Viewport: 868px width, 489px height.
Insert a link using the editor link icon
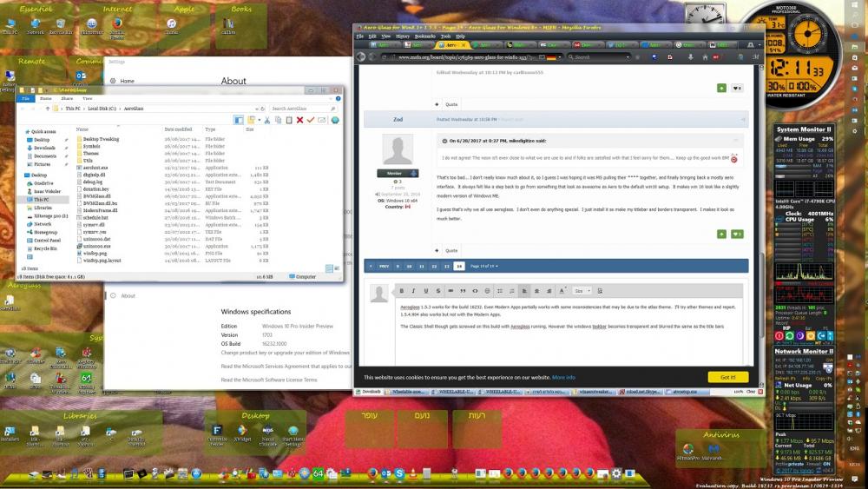(x=450, y=291)
